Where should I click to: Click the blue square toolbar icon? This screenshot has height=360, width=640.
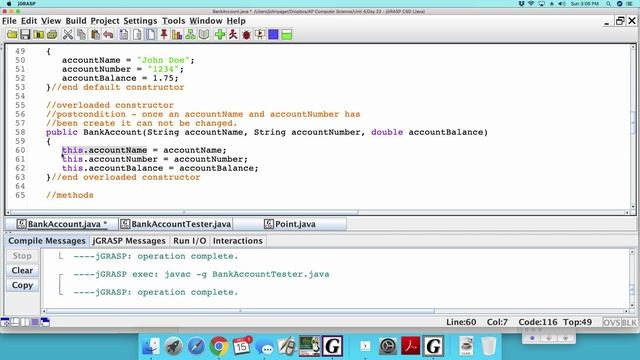point(273,35)
